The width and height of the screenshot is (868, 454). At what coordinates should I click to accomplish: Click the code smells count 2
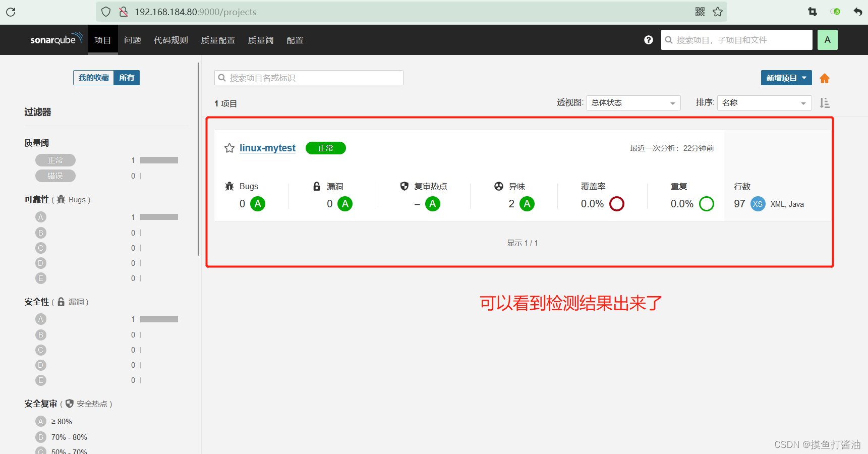[511, 204]
